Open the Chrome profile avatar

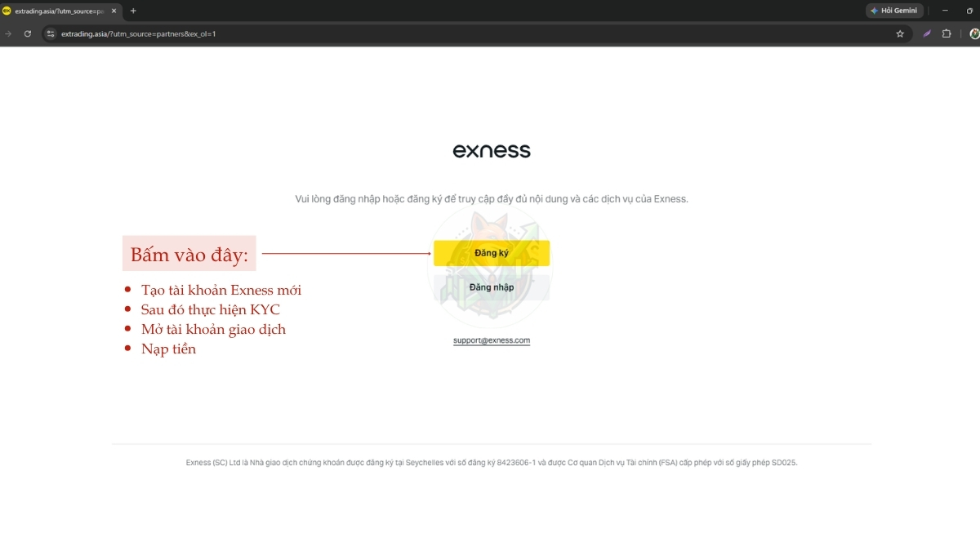coord(974,33)
